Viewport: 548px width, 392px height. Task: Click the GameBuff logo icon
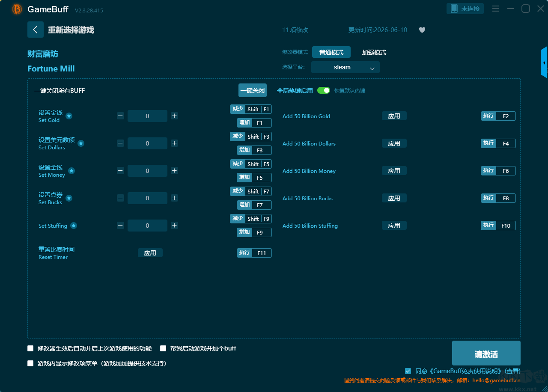[17, 9]
